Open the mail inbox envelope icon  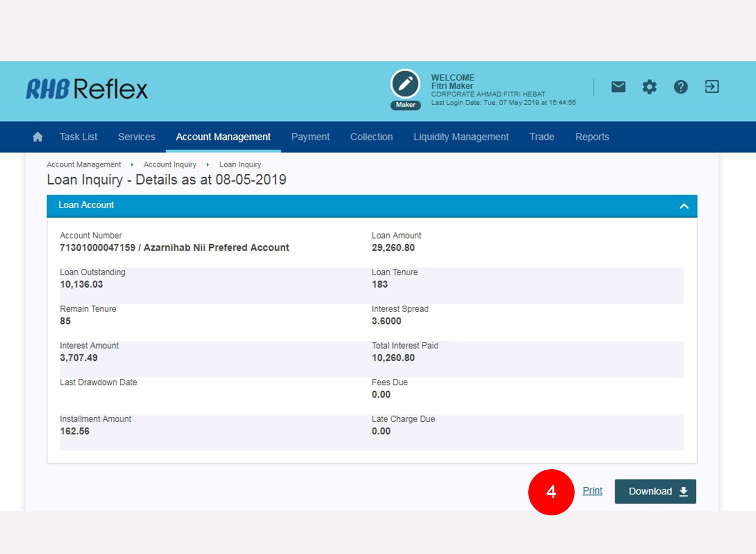[618, 87]
